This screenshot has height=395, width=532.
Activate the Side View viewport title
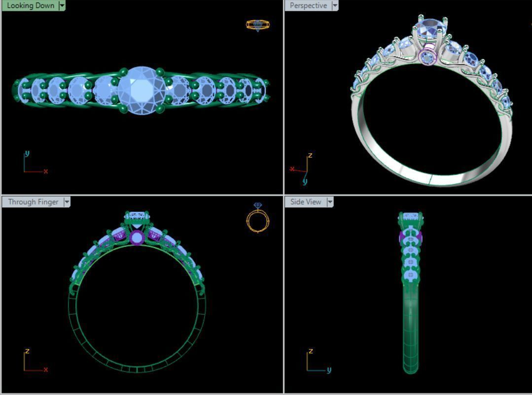pos(306,202)
